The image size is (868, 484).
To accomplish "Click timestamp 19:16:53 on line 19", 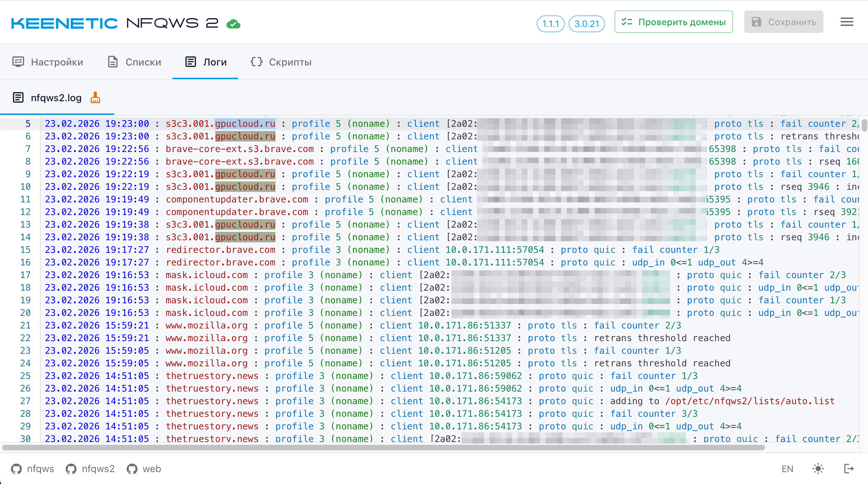I will [x=127, y=300].
